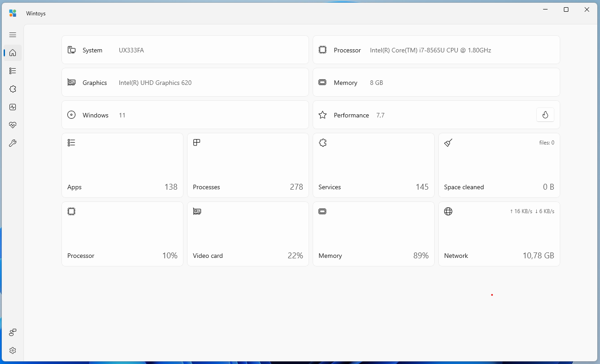Click the Graphics card icon in info row
600x364 pixels.
[71, 83]
